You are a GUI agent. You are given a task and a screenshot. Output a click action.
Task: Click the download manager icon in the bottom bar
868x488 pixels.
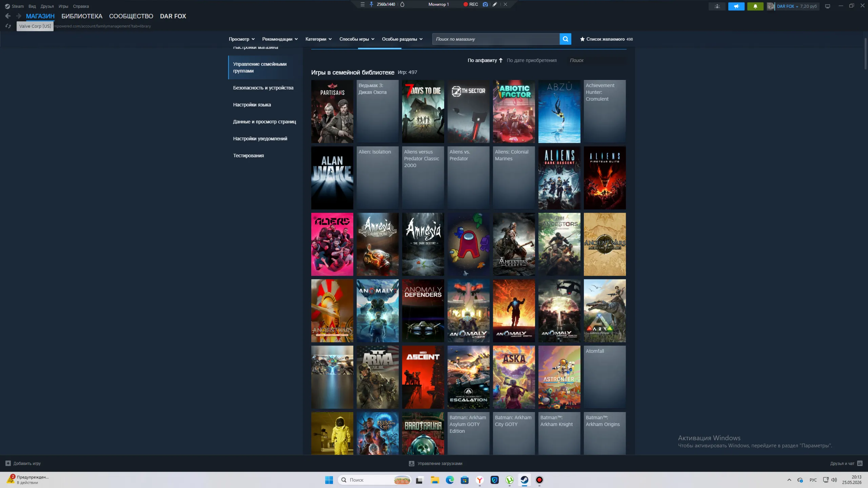click(x=412, y=463)
